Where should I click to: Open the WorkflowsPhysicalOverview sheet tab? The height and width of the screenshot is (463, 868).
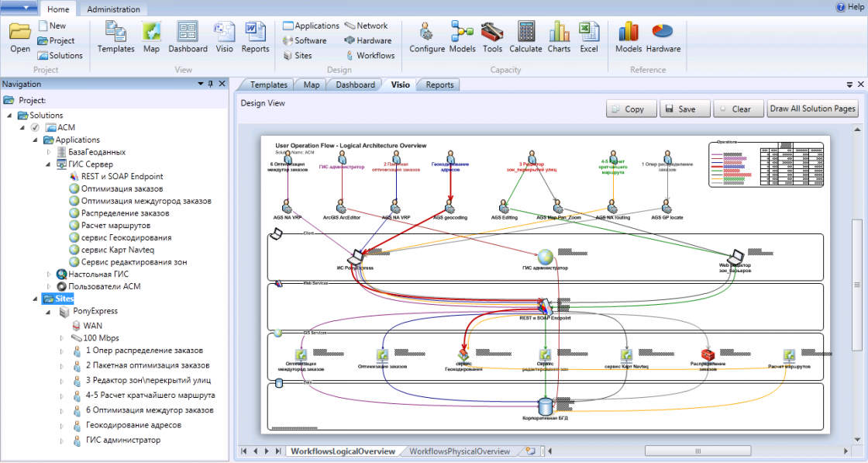click(460, 451)
